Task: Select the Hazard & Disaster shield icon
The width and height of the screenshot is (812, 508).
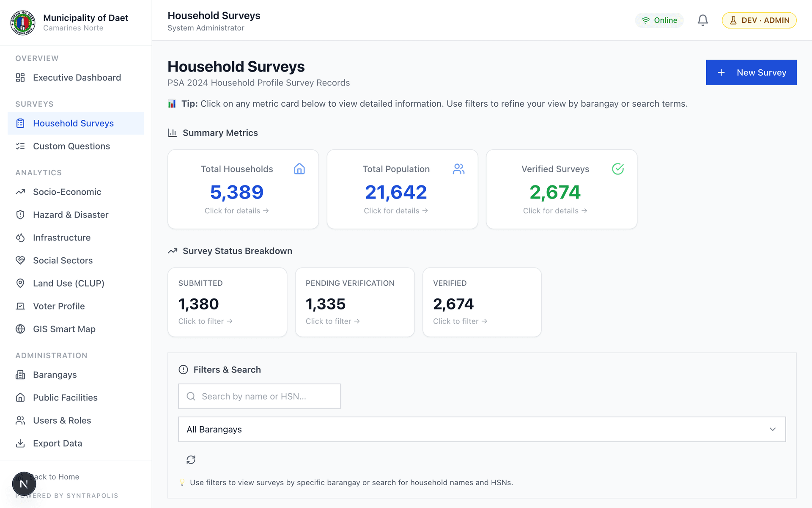Action: point(20,215)
